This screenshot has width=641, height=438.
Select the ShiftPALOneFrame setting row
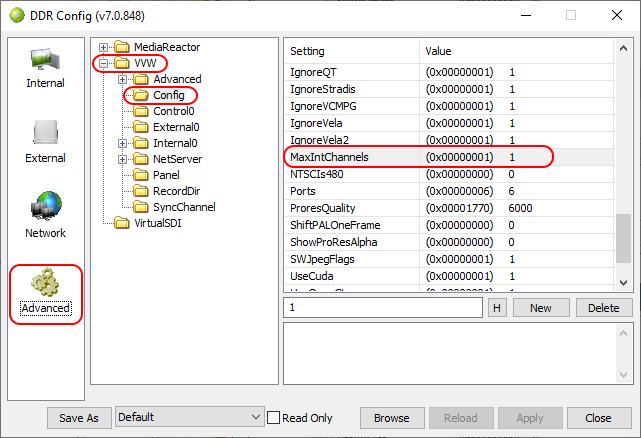(449, 225)
